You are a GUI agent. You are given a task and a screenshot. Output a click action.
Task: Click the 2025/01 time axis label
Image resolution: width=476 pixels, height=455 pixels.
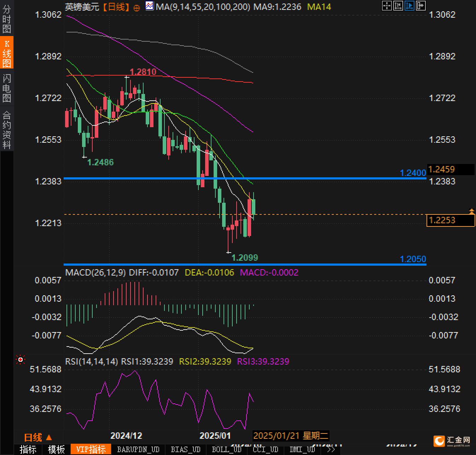[x=215, y=435]
